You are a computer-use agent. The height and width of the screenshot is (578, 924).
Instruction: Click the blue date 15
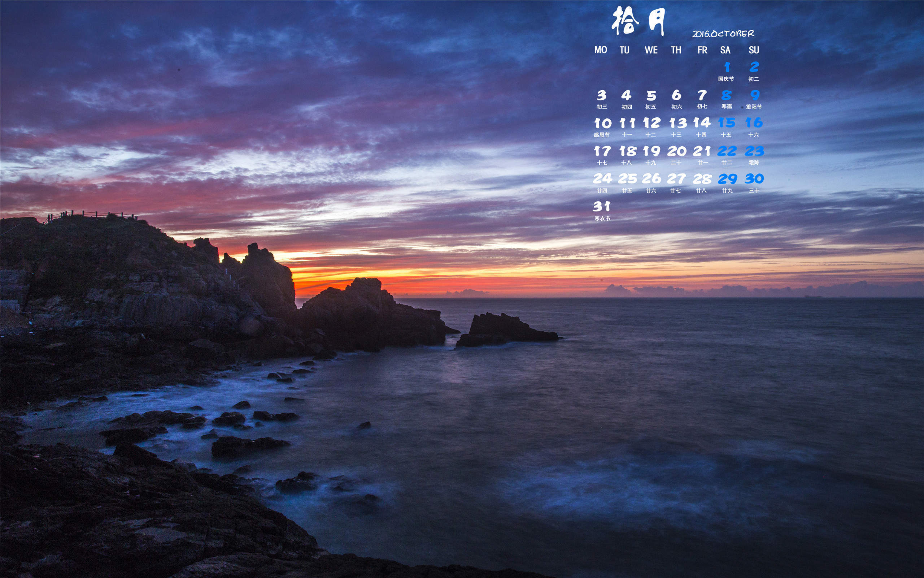727,123
